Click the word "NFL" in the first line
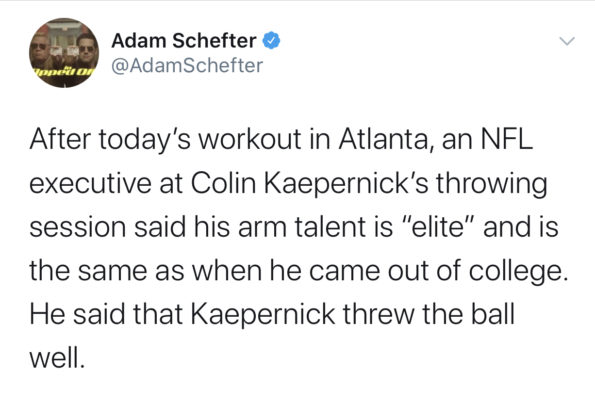This screenshot has width=595, height=404. [507, 139]
